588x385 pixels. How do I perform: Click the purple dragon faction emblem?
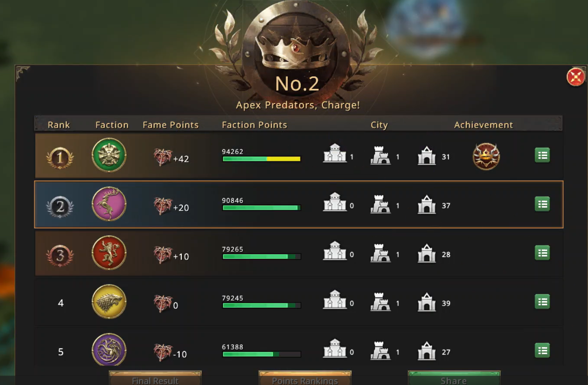click(109, 349)
